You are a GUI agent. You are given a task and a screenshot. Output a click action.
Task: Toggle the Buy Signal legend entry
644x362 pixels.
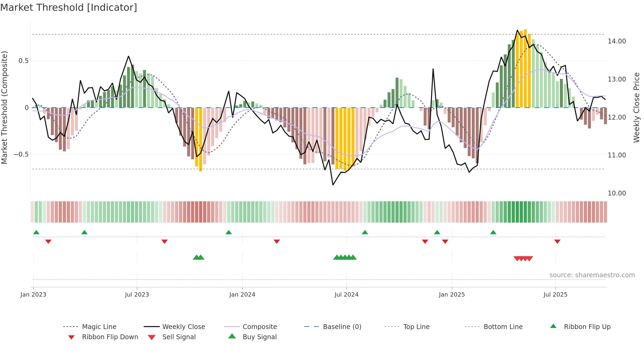tap(252, 337)
